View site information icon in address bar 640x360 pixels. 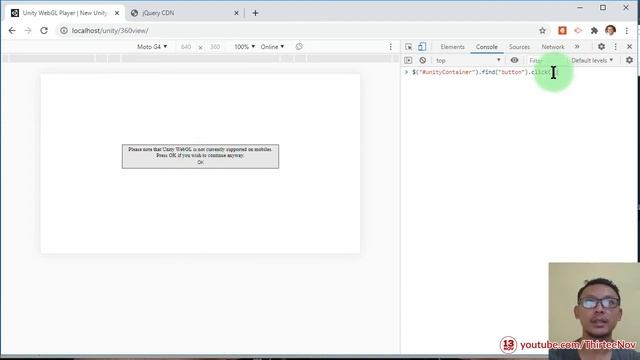click(x=64, y=31)
